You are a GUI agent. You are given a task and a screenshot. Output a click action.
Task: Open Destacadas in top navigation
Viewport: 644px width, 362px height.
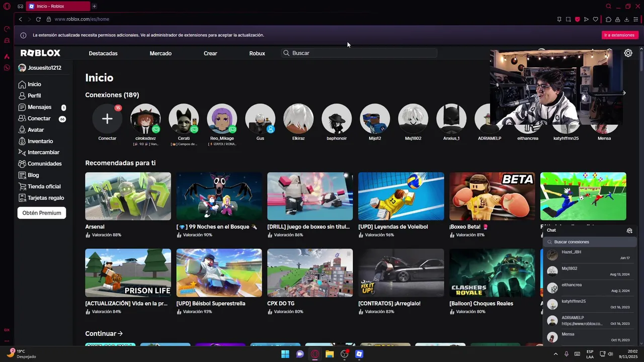point(103,53)
